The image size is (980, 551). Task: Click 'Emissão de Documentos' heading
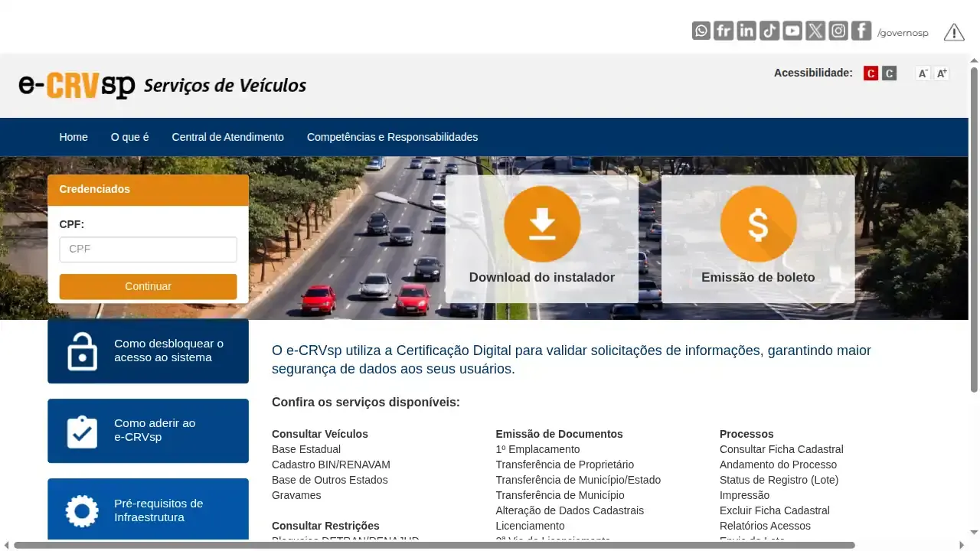(559, 434)
